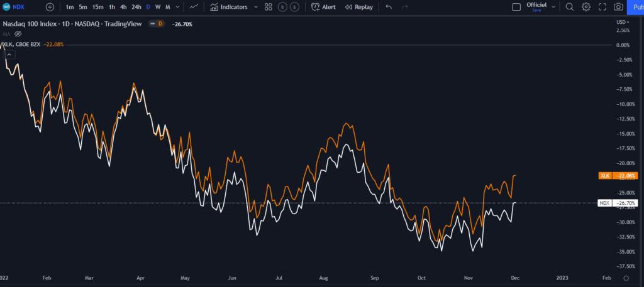Click the -22.08% XLK legend value
644x287 pixels.
click(x=53, y=45)
